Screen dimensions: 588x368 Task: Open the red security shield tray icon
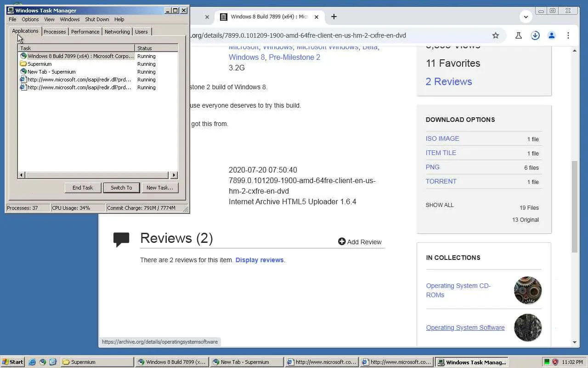coord(555,362)
